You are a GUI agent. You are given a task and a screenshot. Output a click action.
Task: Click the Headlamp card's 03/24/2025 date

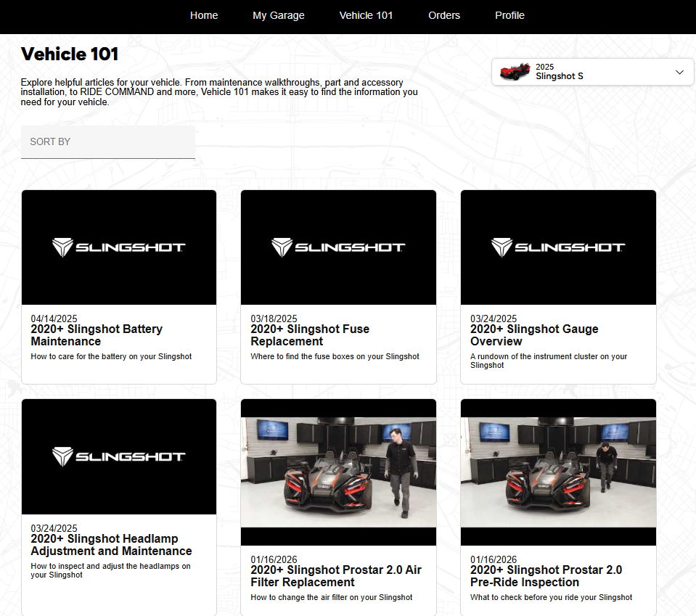pyautogui.click(x=54, y=528)
